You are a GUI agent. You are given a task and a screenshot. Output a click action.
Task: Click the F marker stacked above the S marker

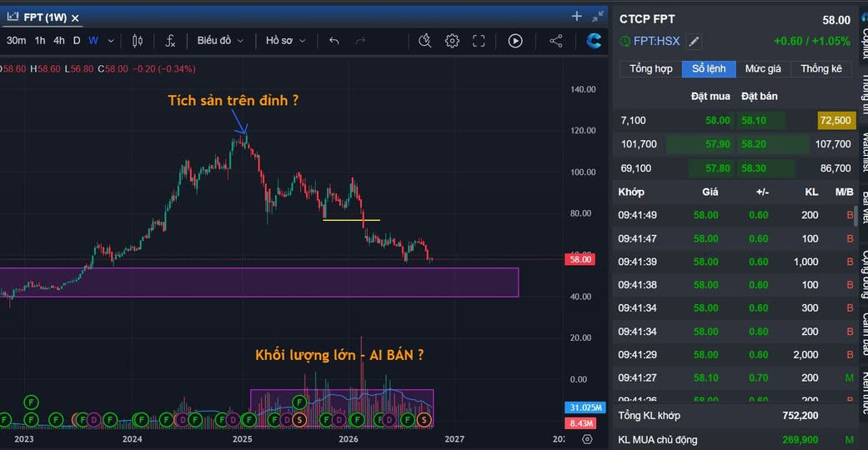point(299,402)
